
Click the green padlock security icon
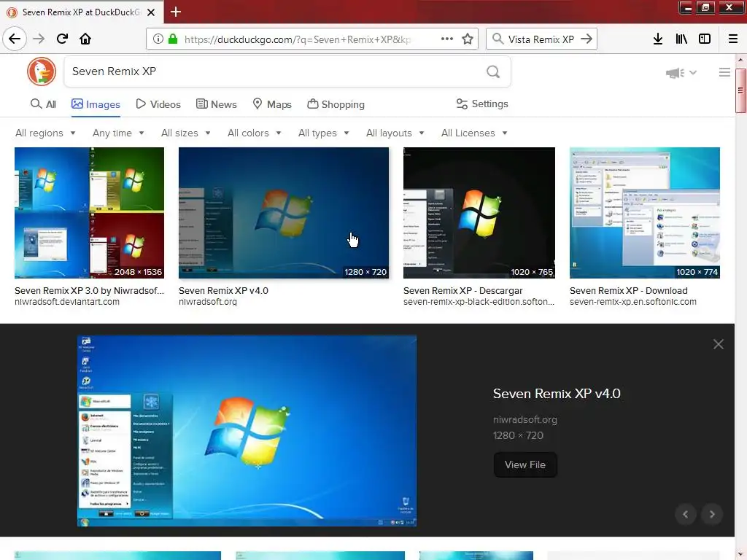coord(173,39)
